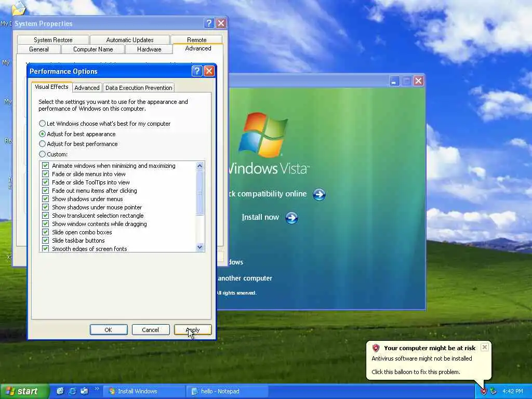Click the first quick launch icon next to start
This screenshot has height=399, width=532.
(60, 391)
